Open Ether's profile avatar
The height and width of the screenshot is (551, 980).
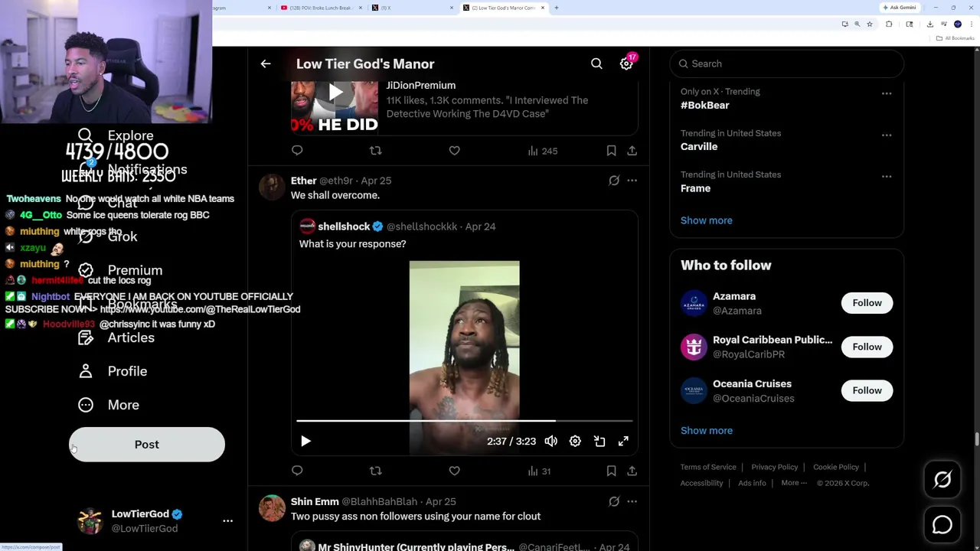click(272, 187)
